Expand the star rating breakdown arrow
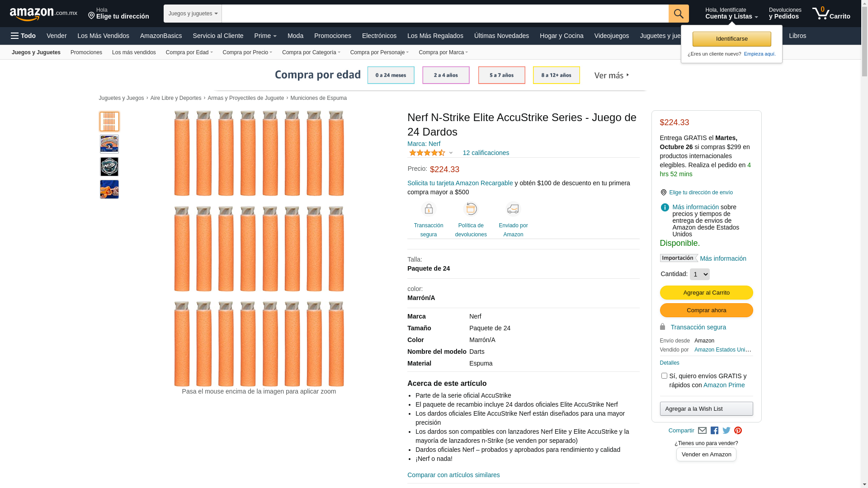868x488 pixels. click(451, 153)
